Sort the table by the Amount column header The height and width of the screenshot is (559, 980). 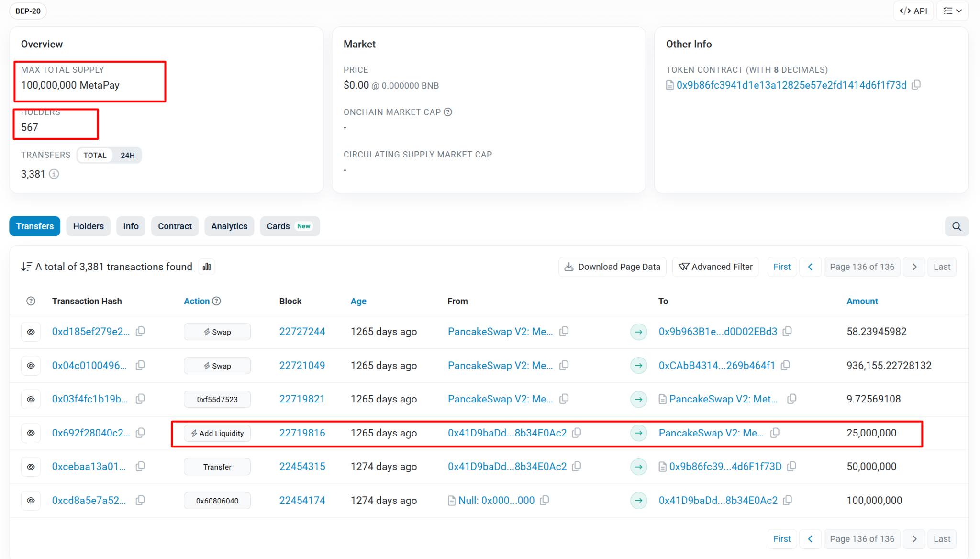click(862, 301)
